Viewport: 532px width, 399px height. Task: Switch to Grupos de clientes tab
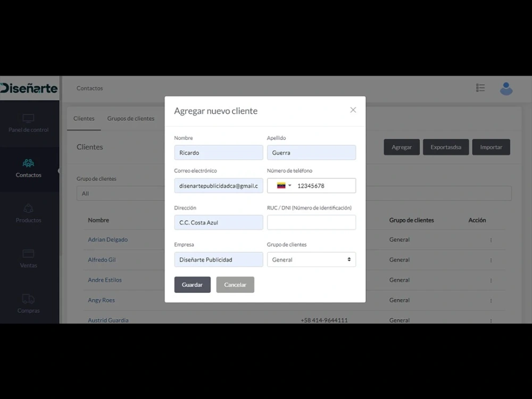tap(131, 119)
